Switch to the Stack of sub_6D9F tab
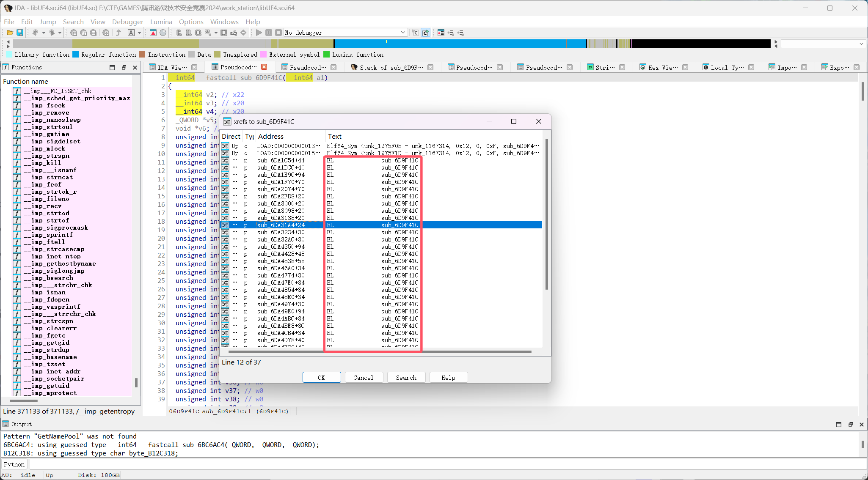This screenshot has width=868, height=480. (391, 67)
